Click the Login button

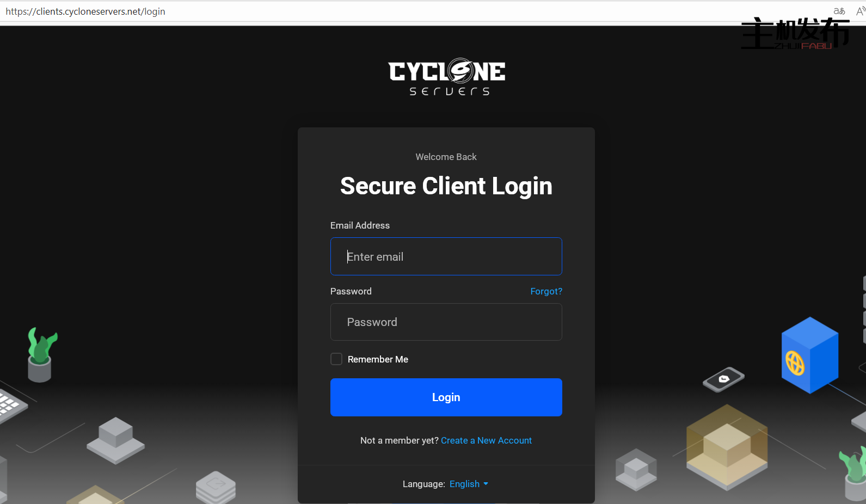(446, 397)
